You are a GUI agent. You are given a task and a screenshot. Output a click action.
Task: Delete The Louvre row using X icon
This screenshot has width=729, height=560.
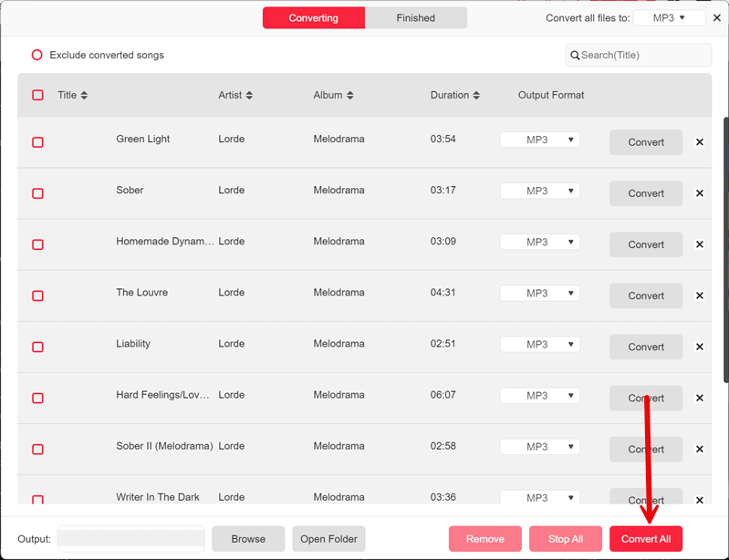click(700, 296)
